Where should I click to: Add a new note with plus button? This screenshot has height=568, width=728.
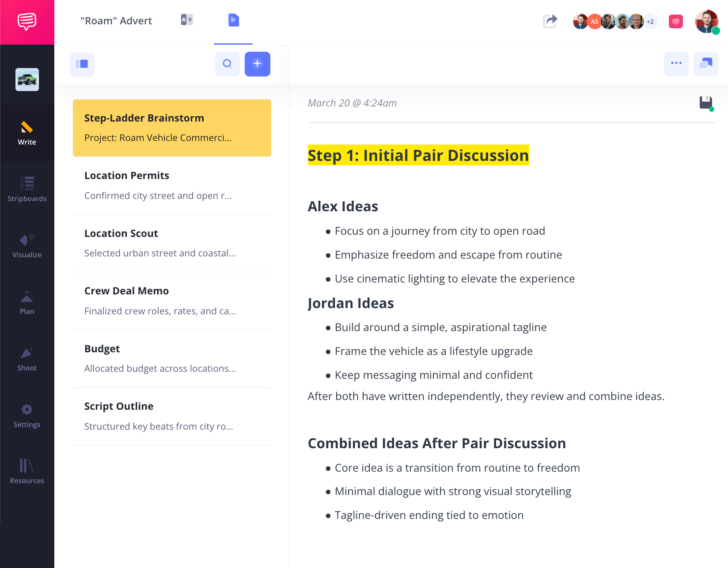(258, 64)
